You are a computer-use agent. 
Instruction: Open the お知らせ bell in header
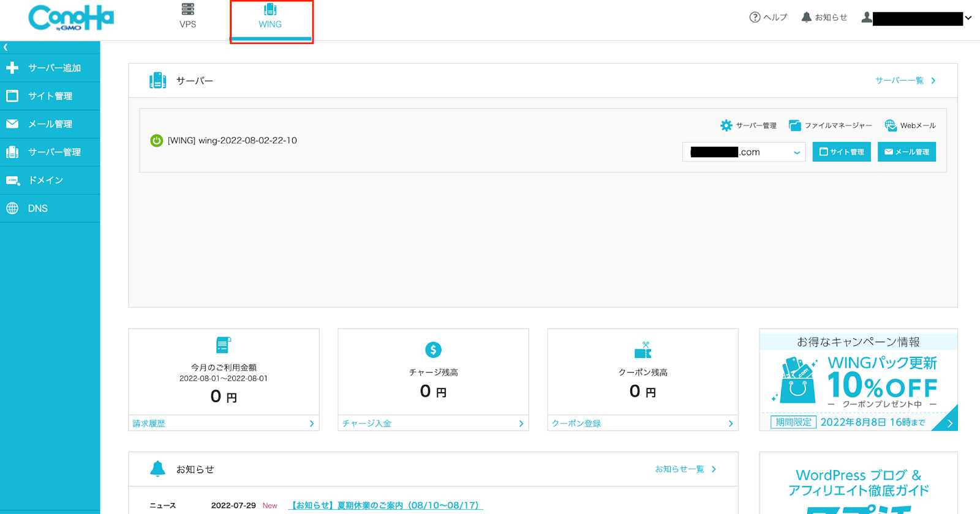(x=824, y=17)
